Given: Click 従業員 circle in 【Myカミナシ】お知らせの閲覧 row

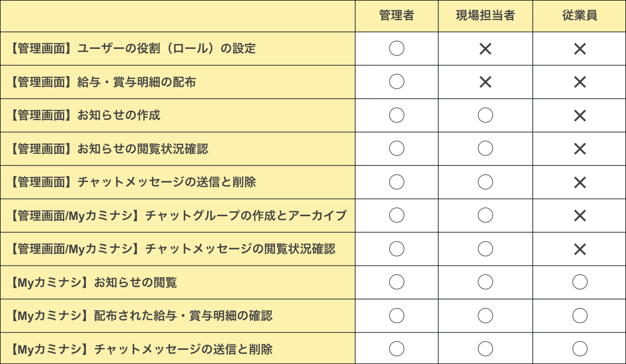Looking at the screenshot, I should click(580, 282).
